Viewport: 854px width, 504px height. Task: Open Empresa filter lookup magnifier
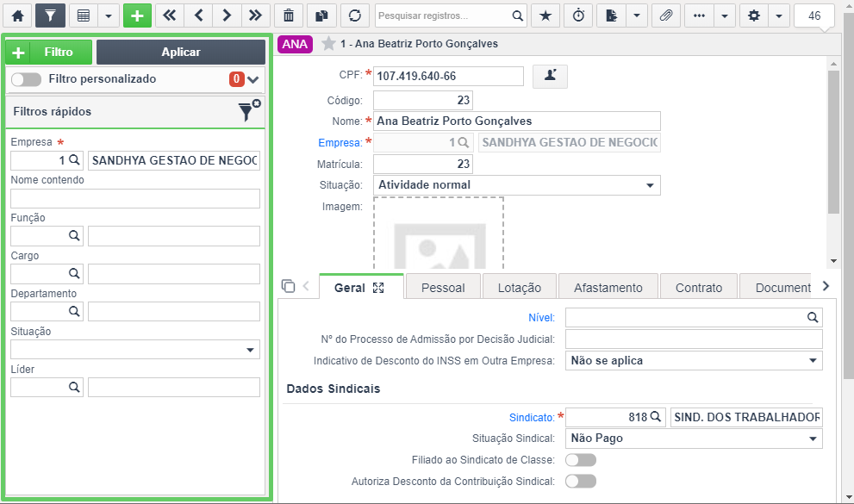(75, 160)
